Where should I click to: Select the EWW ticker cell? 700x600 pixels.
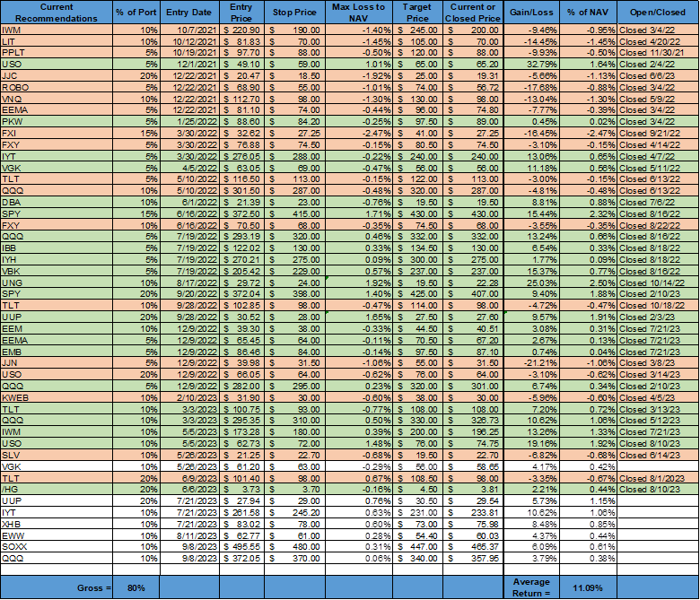(57, 535)
